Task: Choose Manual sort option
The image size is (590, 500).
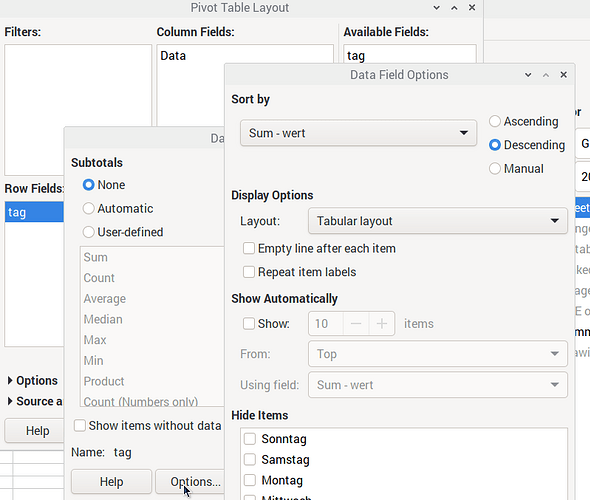Action: coord(516,169)
